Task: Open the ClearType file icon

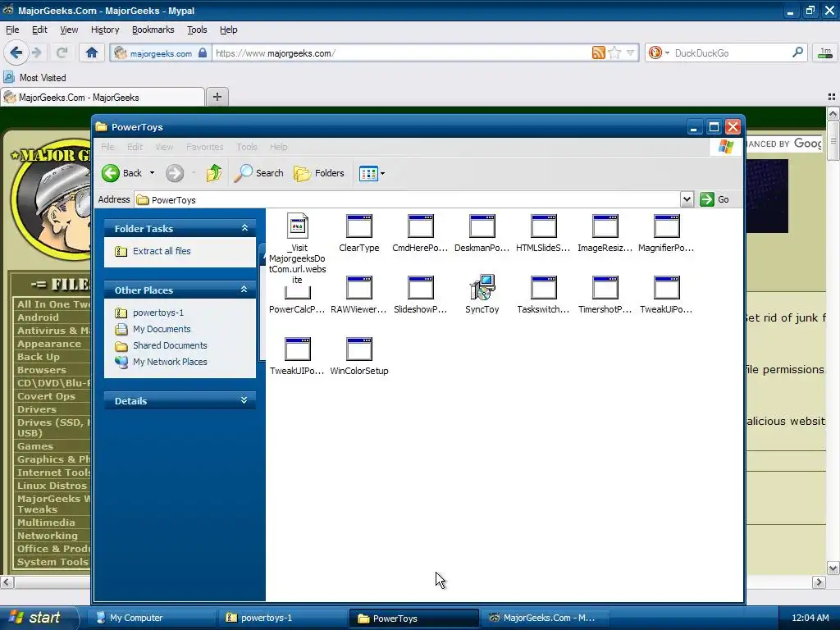Action: [x=359, y=226]
